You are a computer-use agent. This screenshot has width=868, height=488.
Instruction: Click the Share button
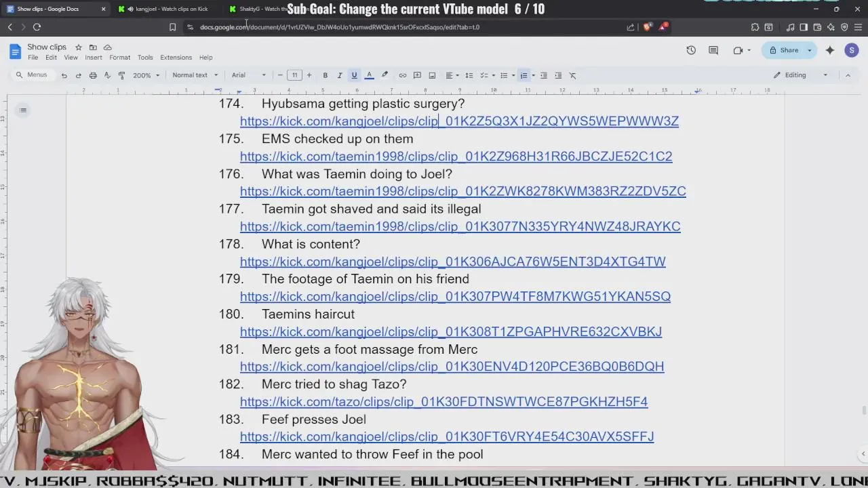coord(783,50)
